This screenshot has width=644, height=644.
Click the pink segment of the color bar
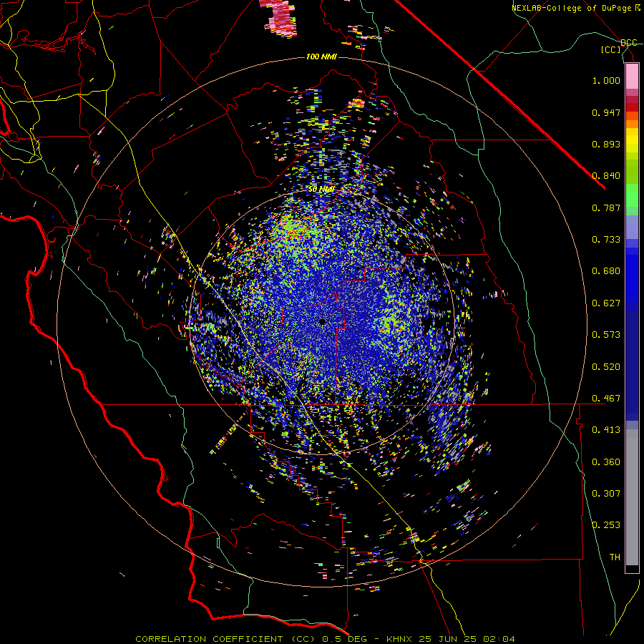[632, 76]
